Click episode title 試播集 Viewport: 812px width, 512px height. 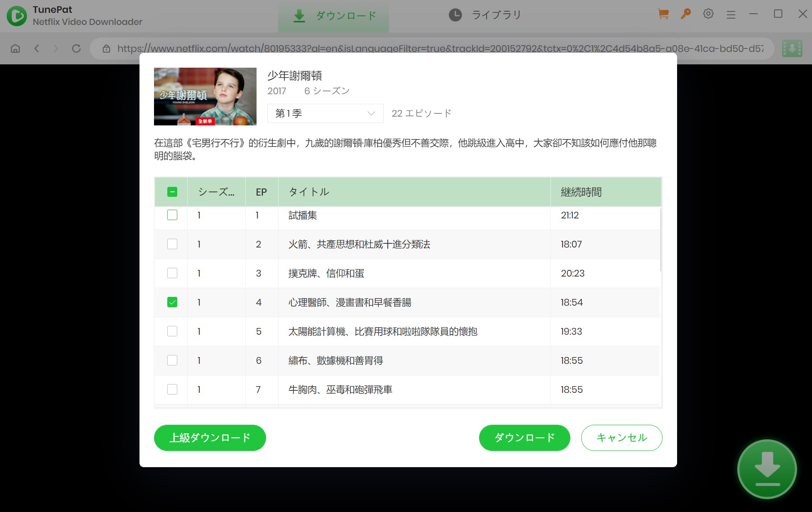303,215
